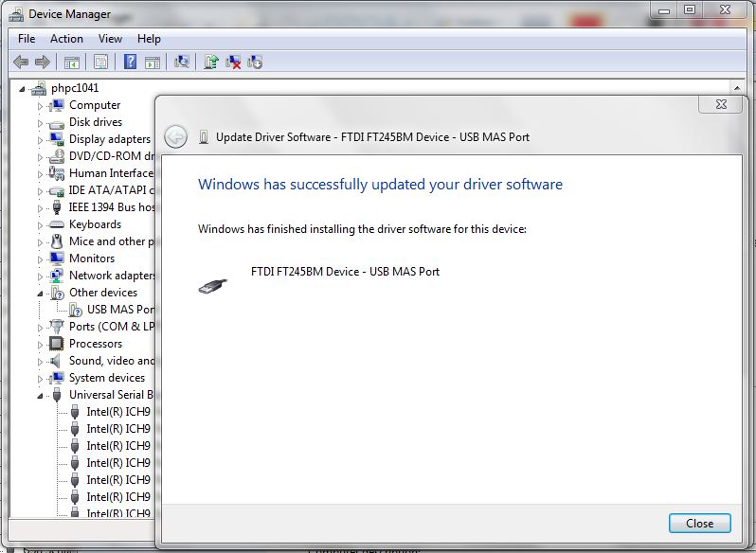Open the Help menu
756x553 pixels.
[149, 39]
